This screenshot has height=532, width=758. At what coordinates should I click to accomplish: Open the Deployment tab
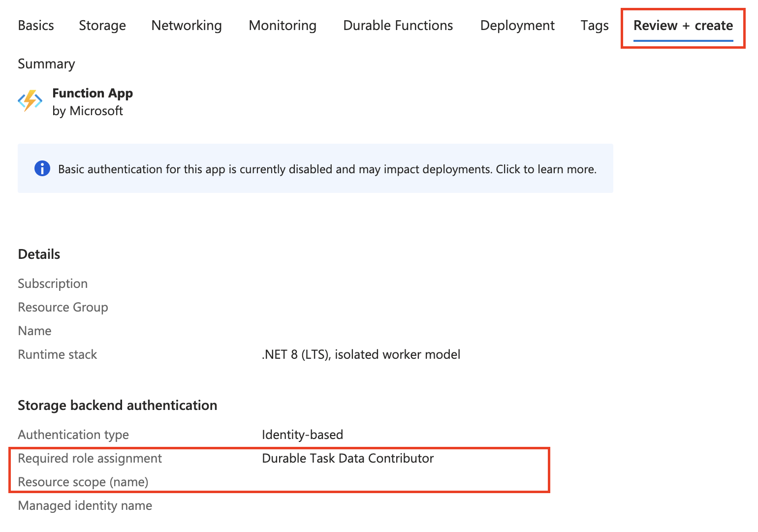[517, 25]
